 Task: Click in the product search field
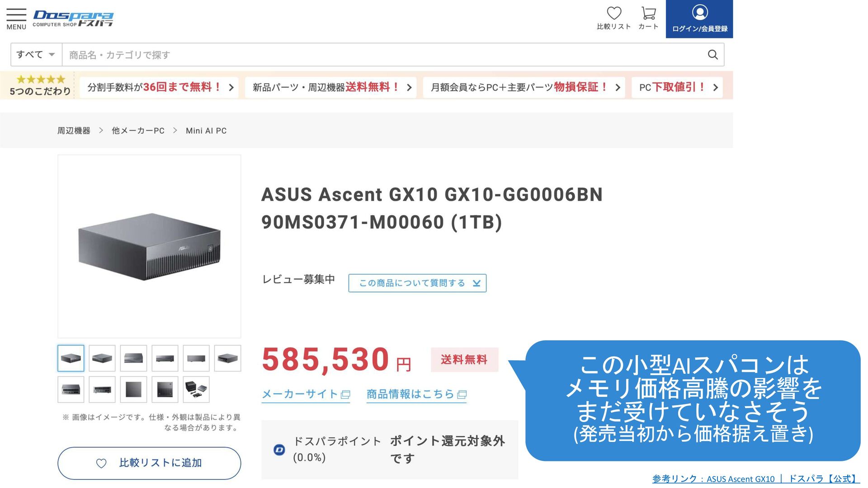click(x=384, y=55)
